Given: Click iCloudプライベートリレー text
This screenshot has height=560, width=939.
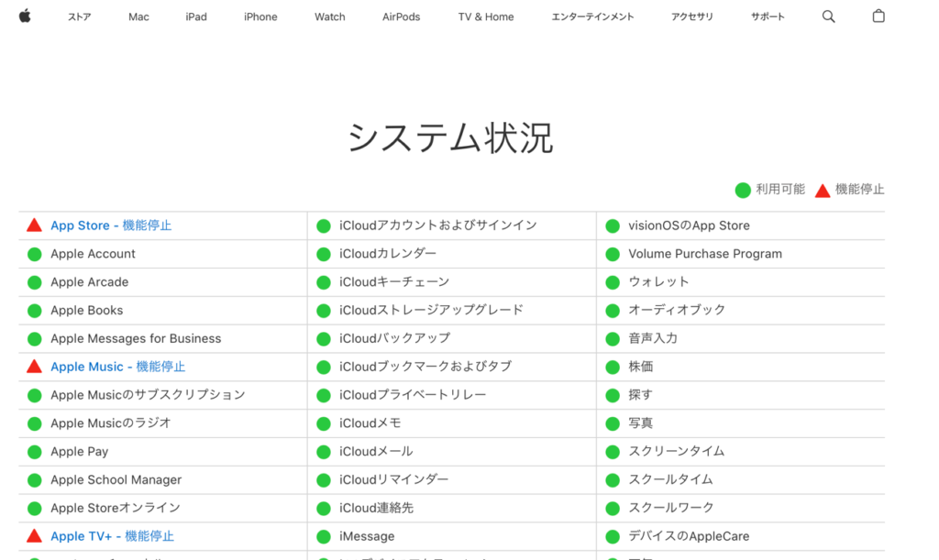Looking at the screenshot, I should pos(413,395).
